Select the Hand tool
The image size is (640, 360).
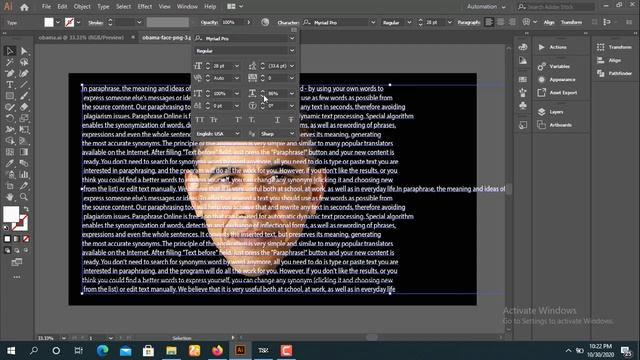pyautogui.click(x=10, y=197)
